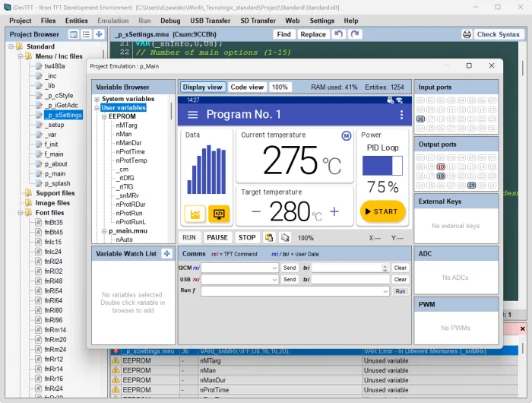
Task: Click the Wi-Fi status icon in the emulated display
Action: (399, 100)
